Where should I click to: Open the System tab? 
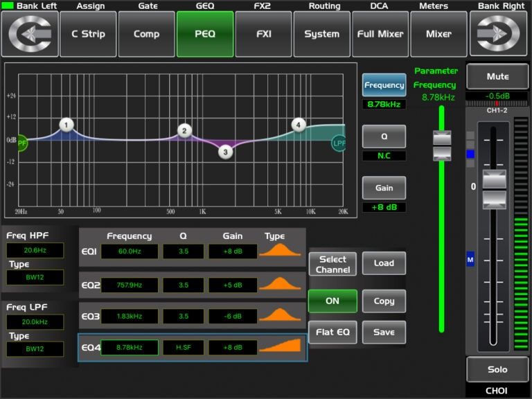[322, 34]
